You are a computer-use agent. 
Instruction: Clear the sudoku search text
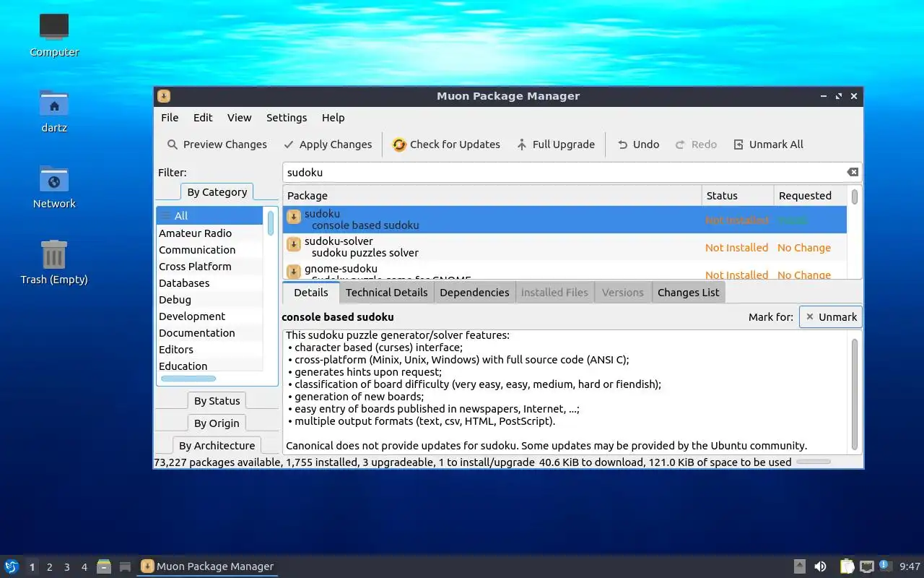(853, 172)
